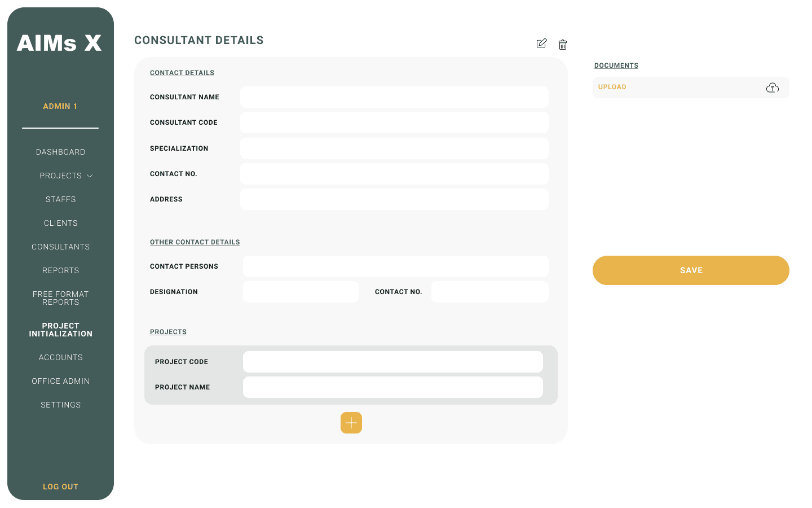The height and width of the screenshot is (508, 812).
Task: Select Staffs from the sidebar
Action: (60, 199)
